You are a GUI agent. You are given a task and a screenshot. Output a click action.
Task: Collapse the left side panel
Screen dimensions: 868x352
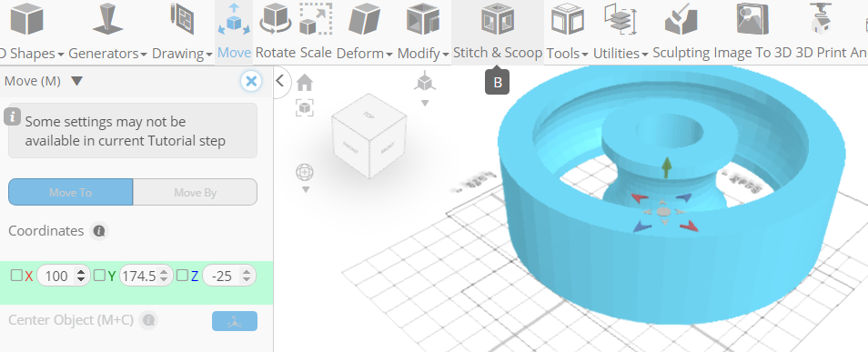tap(279, 81)
